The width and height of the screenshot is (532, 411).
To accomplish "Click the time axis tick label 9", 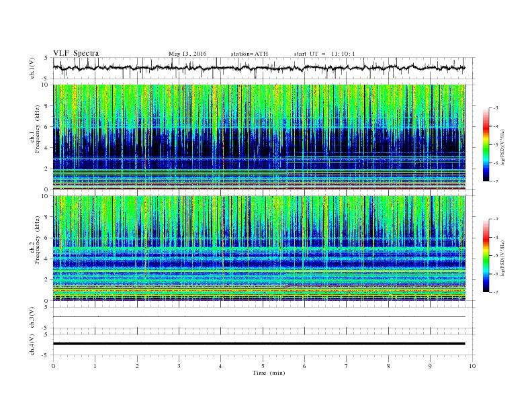I will (430, 366).
